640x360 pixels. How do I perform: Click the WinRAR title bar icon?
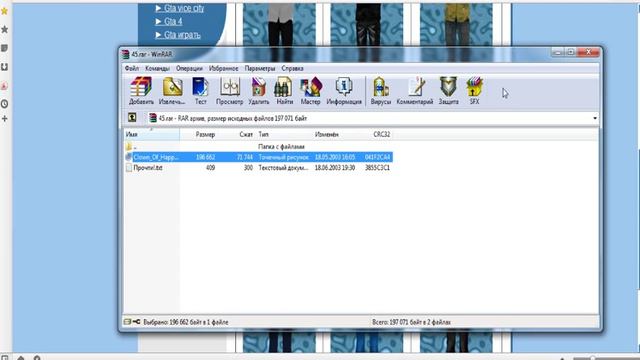tap(126, 54)
